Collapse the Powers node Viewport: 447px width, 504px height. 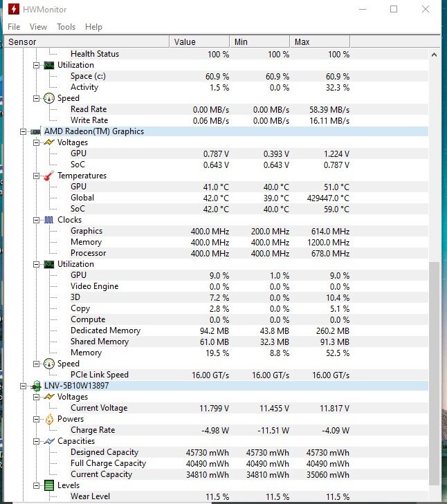pos(37,420)
